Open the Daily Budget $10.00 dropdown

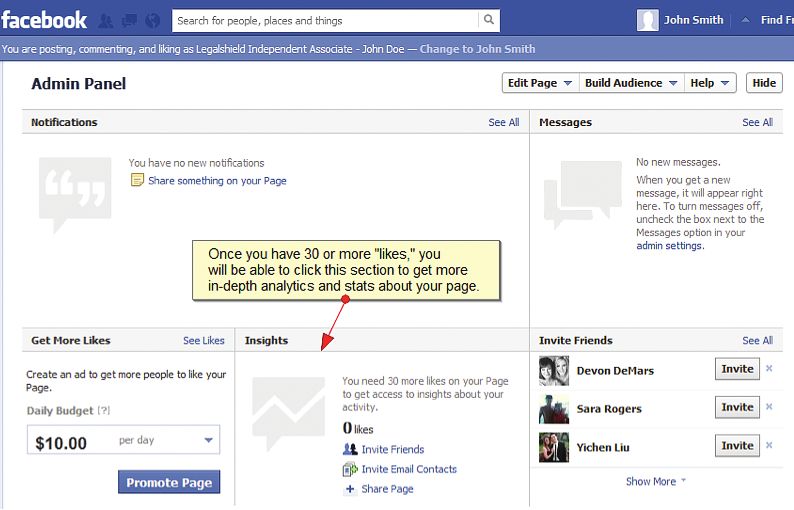pos(124,440)
